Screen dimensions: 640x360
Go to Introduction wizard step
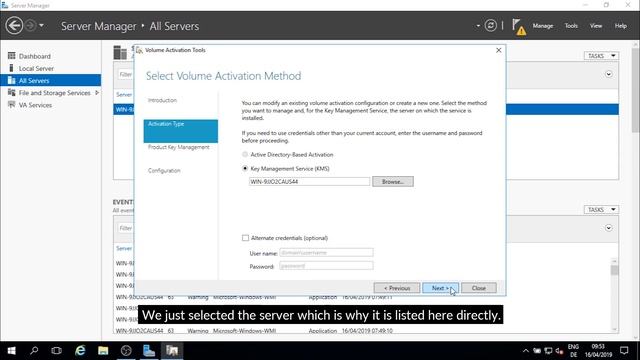click(162, 100)
